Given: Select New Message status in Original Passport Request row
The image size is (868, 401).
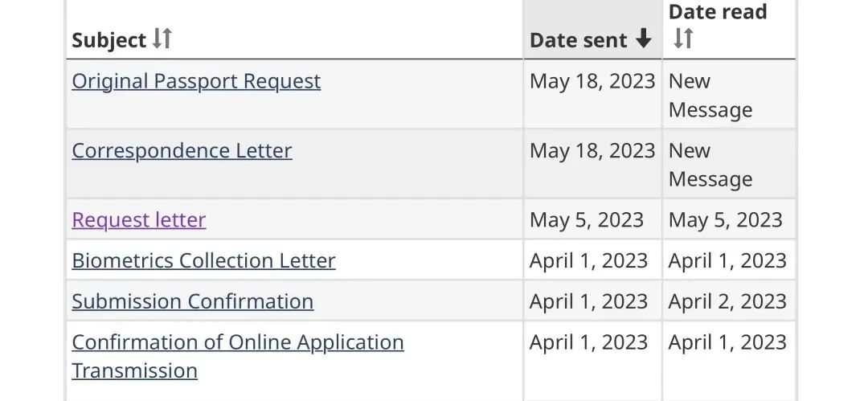Looking at the screenshot, I should [x=710, y=96].
